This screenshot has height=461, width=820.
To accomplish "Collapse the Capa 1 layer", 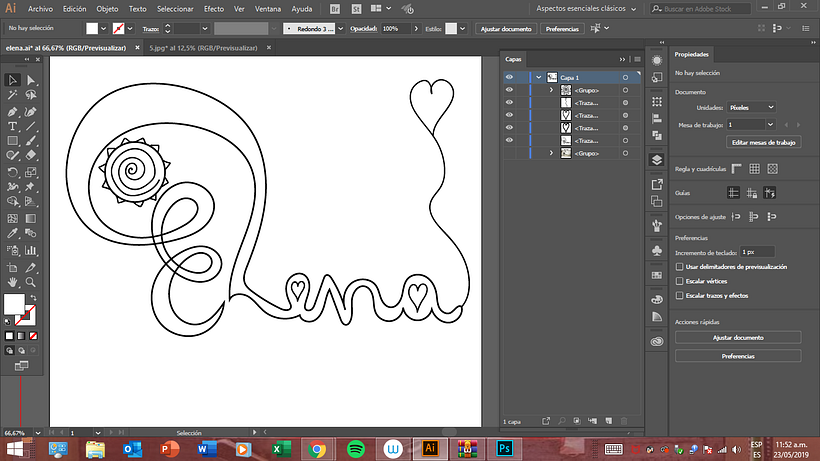I will pos(539,77).
